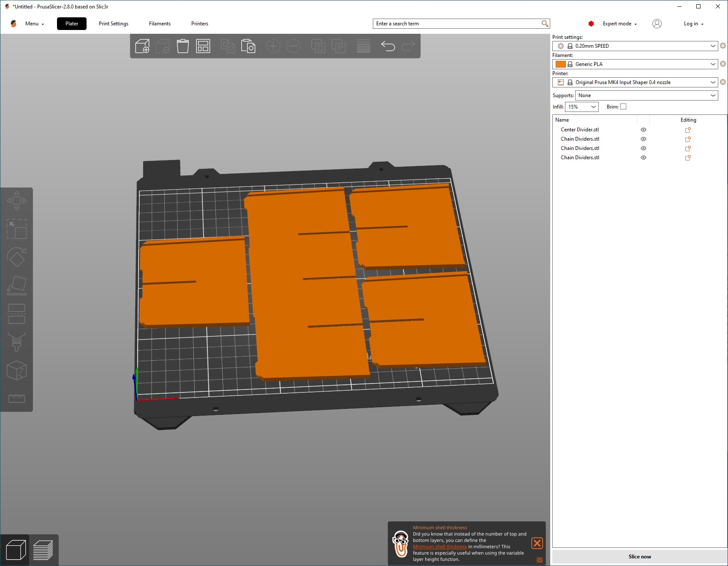Select the Cut tool in left sidebar
This screenshot has height=566, width=728.
(x=16, y=314)
